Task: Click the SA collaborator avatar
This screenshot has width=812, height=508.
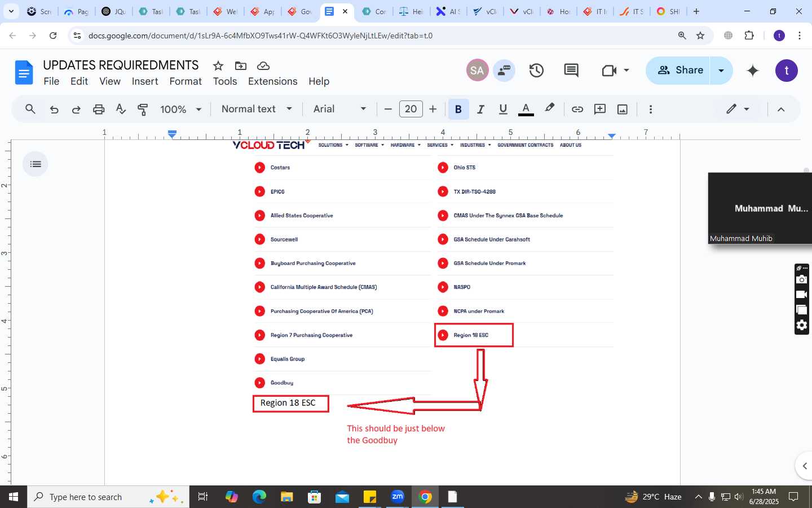Action: tap(477, 71)
